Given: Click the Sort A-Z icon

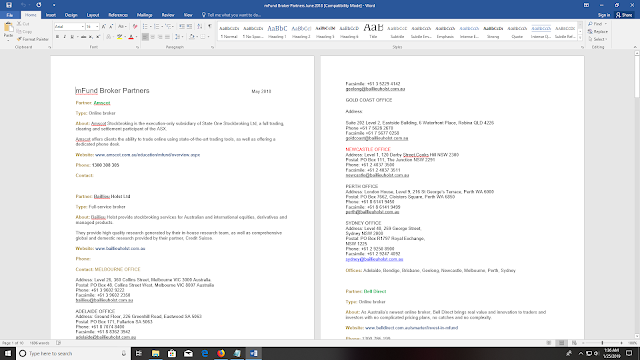Looking at the screenshot, I should (x=200, y=27).
